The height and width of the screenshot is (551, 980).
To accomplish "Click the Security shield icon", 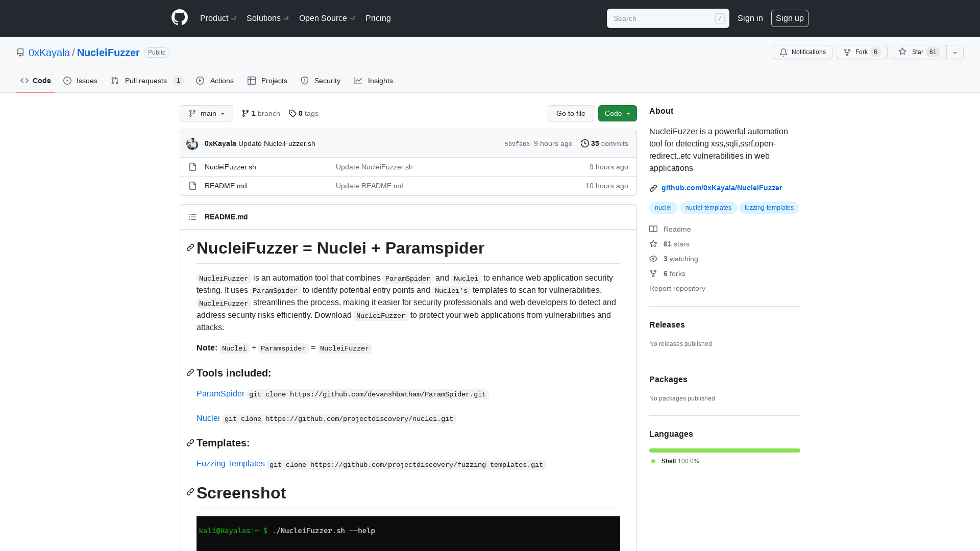I will 305,80.
